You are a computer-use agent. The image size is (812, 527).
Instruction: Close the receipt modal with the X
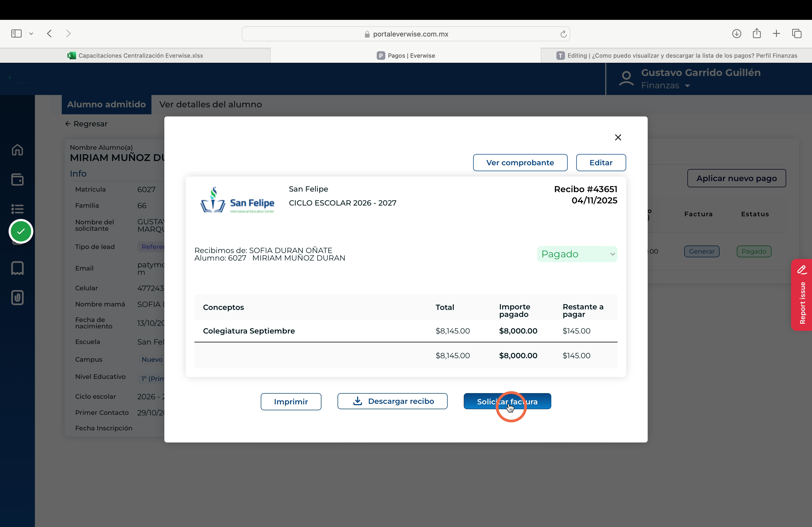tap(618, 137)
